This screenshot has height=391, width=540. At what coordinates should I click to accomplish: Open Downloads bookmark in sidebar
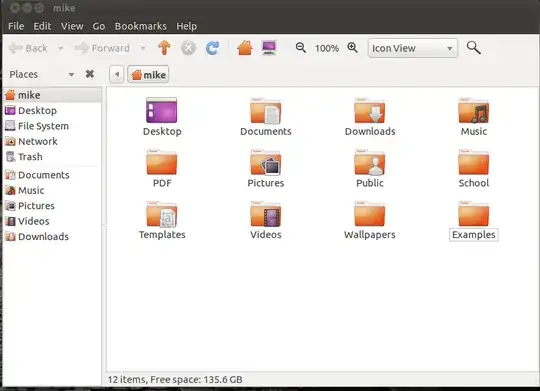tap(52, 237)
